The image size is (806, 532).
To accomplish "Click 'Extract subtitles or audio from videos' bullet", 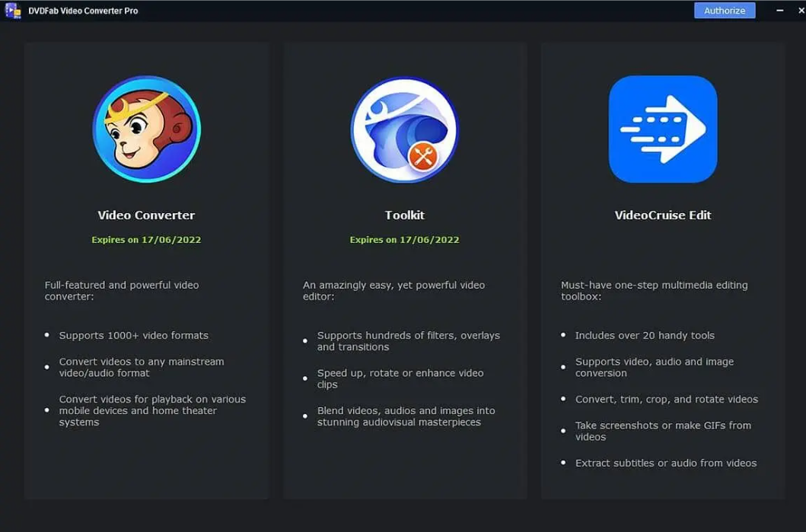I will click(x=666, y=464).
